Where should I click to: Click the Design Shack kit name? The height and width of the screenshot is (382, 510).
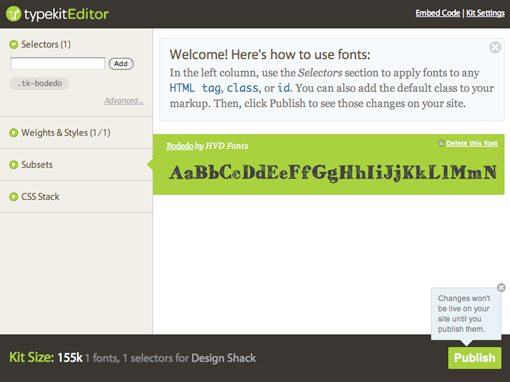click(x=224, y=358)
